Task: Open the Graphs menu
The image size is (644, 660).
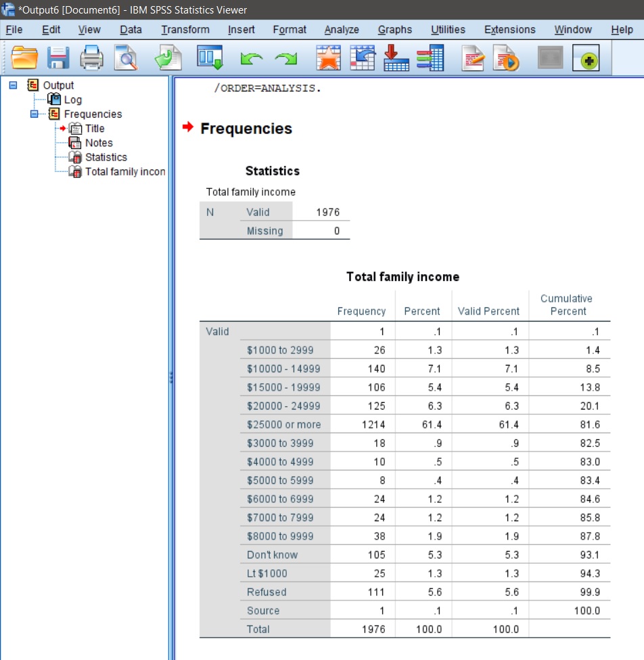Action: coord(394,30)
